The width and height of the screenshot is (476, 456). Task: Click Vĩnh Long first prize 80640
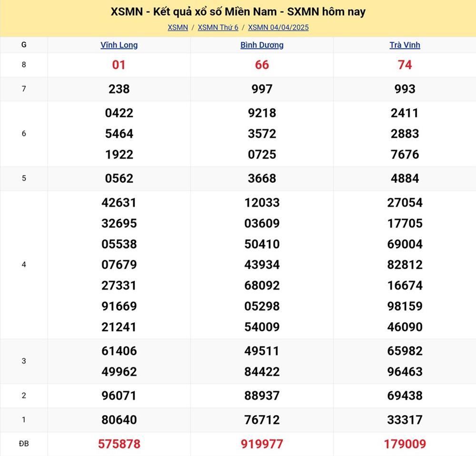(x=119, y=420)
